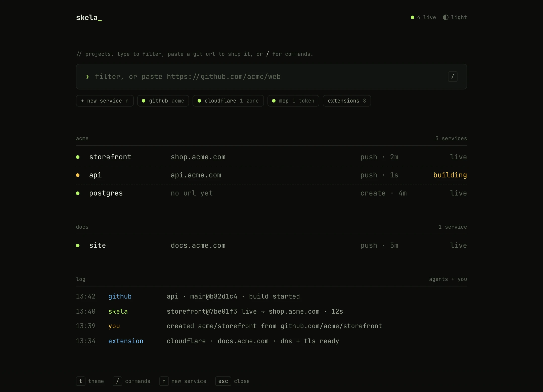Click the acme project header
This screenshot has height=392, width=543.
pyautogui.click(x=82, y=138)
